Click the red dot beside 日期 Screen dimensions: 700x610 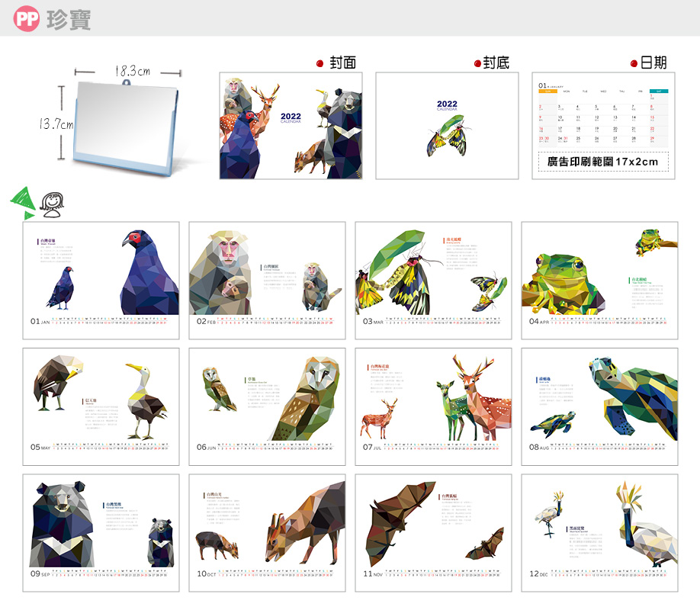coord(634,63)
